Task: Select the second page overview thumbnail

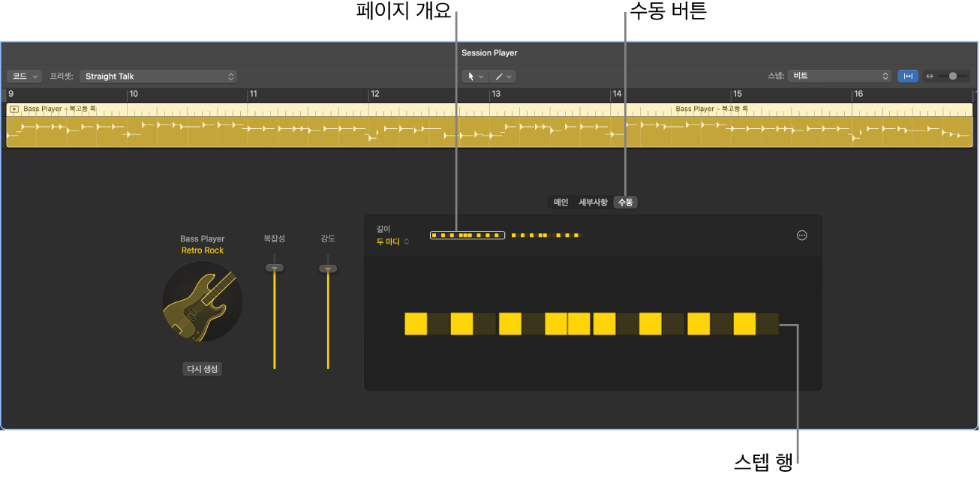Action: (x=546, y=235)
